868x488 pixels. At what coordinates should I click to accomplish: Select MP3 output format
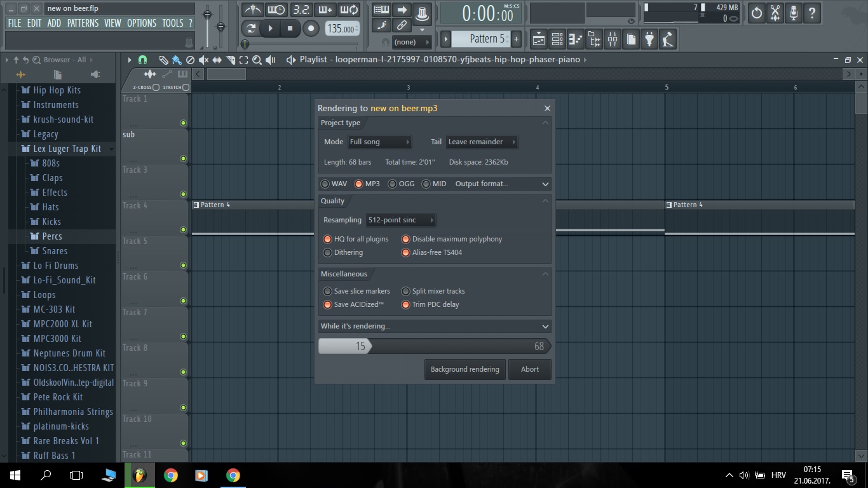point(367,184)
